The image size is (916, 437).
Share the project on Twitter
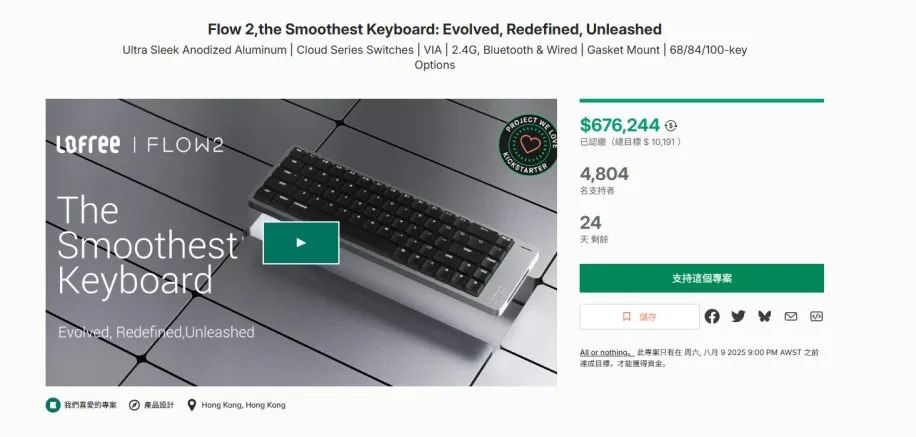[738, 316]
